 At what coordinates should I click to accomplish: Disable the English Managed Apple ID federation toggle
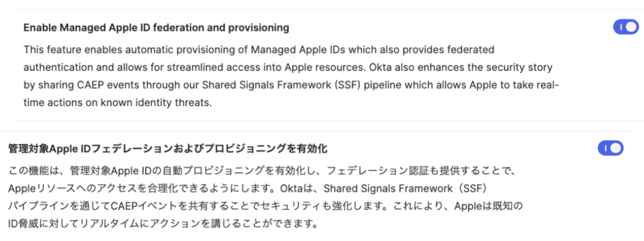coord(626,27)
